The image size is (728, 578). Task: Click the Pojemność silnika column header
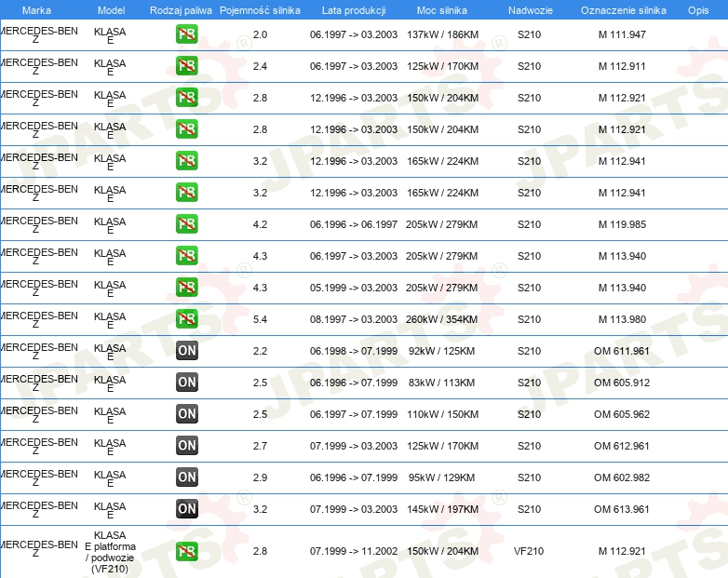[260, 10]
